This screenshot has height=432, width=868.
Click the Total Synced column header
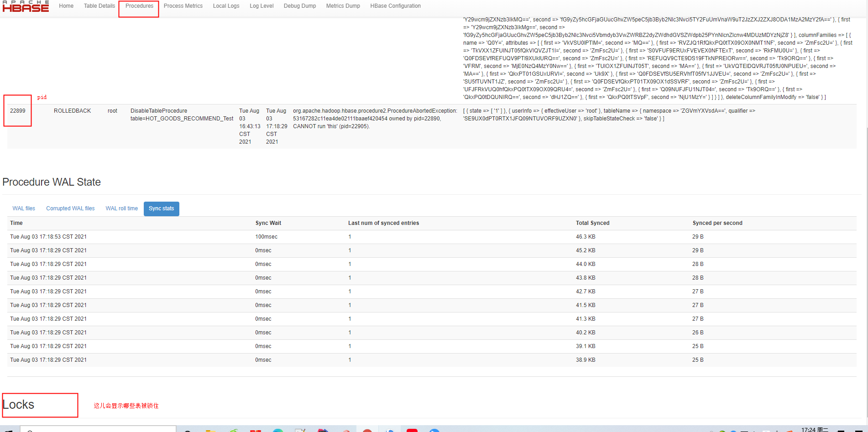pos(592,223)
